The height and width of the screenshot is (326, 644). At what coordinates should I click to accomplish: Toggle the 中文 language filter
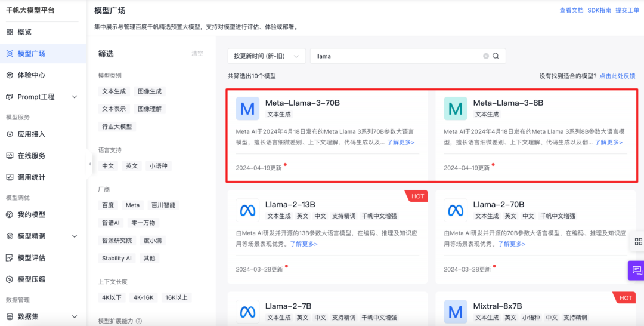tap(108, 166)
